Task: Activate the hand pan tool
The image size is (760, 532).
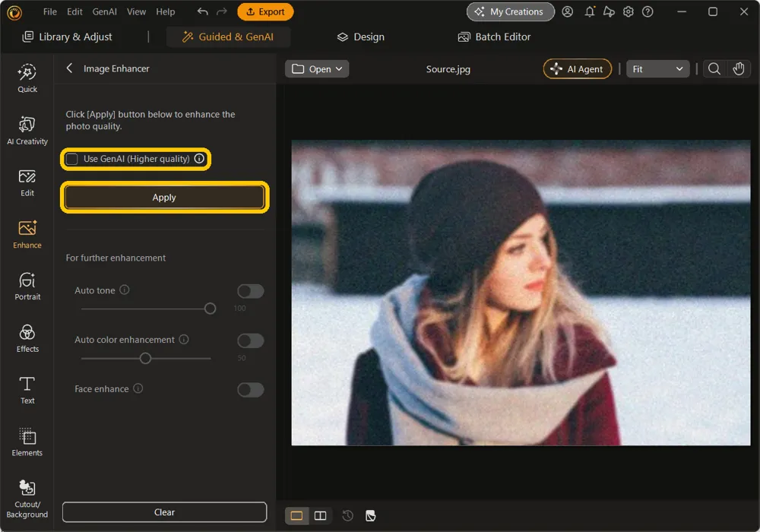Action: (738, 69)
